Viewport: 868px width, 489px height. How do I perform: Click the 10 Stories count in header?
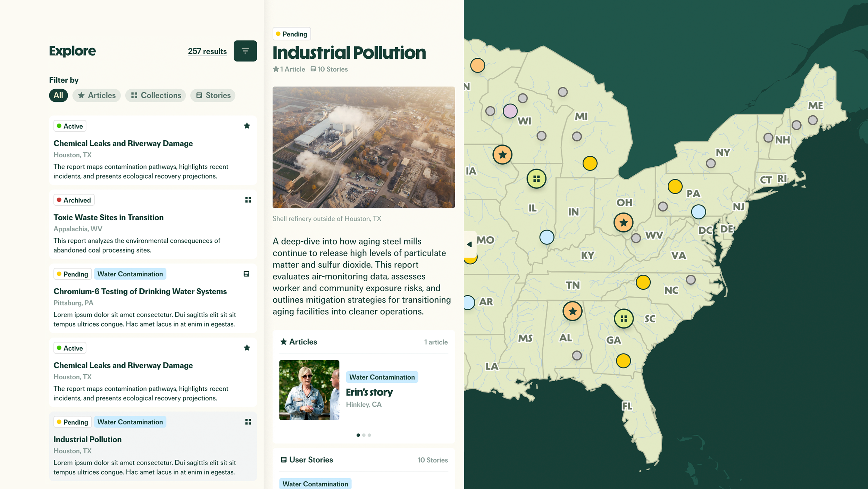329,69
